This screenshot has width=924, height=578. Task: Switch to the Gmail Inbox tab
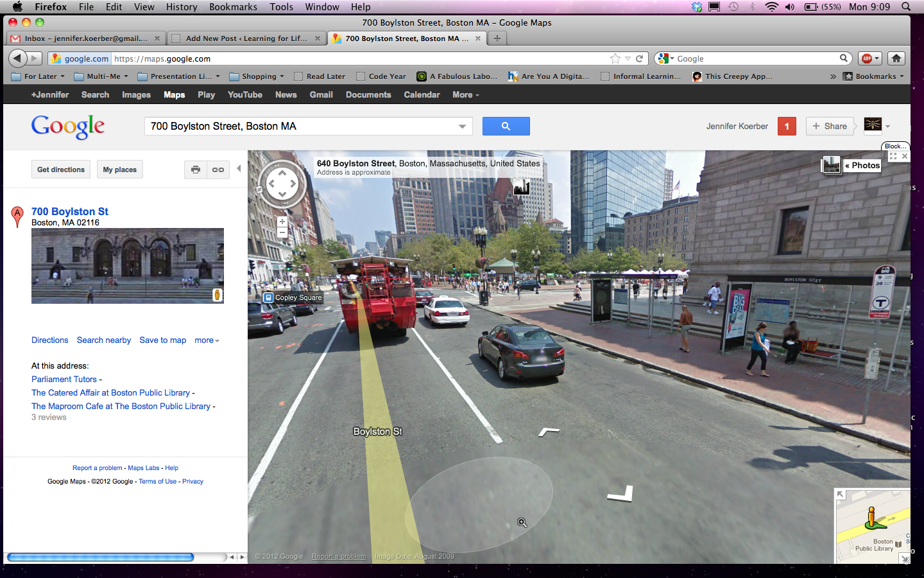point(85,39)
